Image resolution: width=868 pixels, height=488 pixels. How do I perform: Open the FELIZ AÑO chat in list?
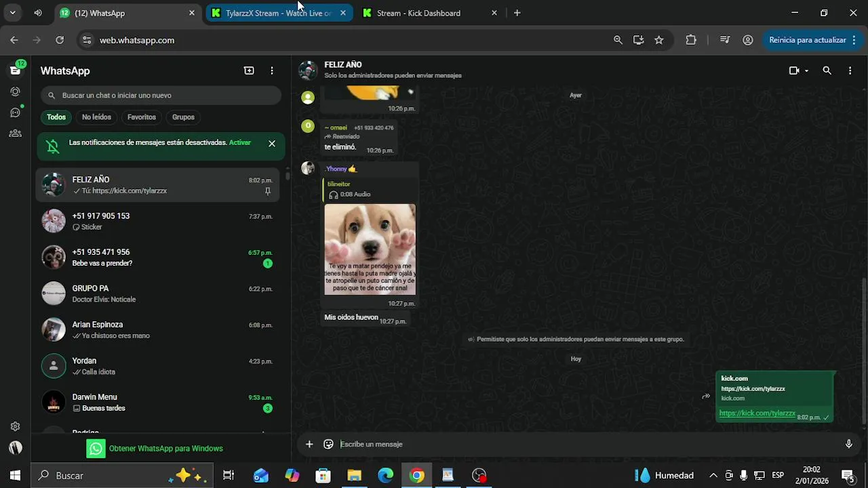(157, 184)
